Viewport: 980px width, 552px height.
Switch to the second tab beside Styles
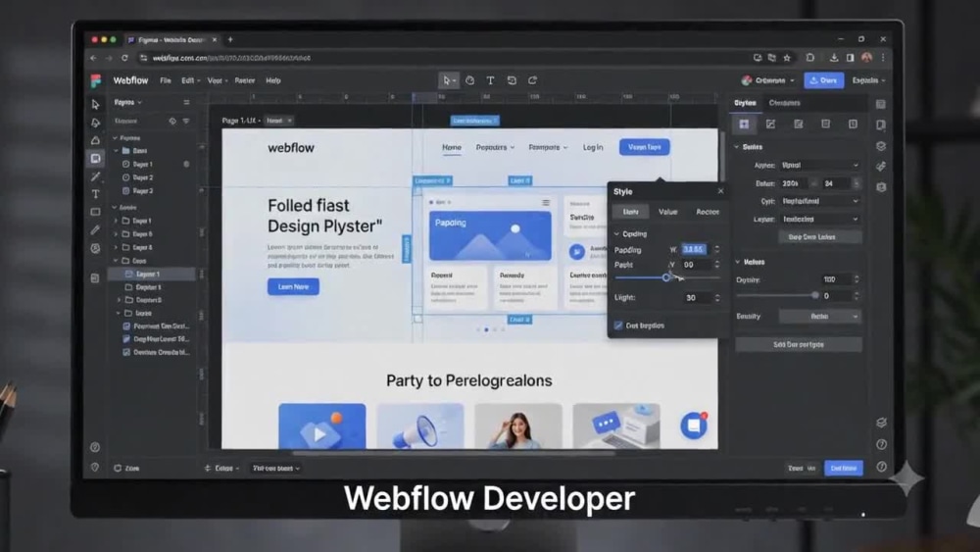[784, 103]
